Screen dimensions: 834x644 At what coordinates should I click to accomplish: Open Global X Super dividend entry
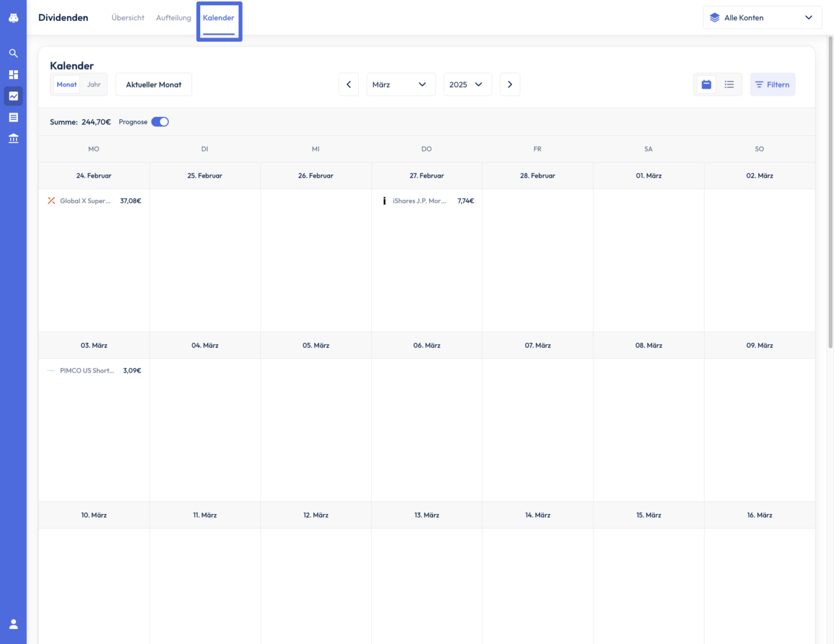(x=94, y=201)
